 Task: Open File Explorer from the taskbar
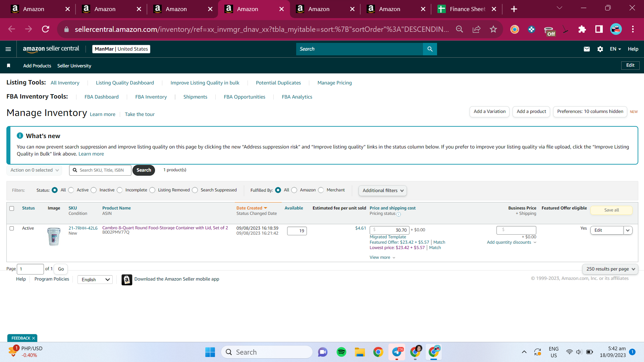tap(360, 352)
